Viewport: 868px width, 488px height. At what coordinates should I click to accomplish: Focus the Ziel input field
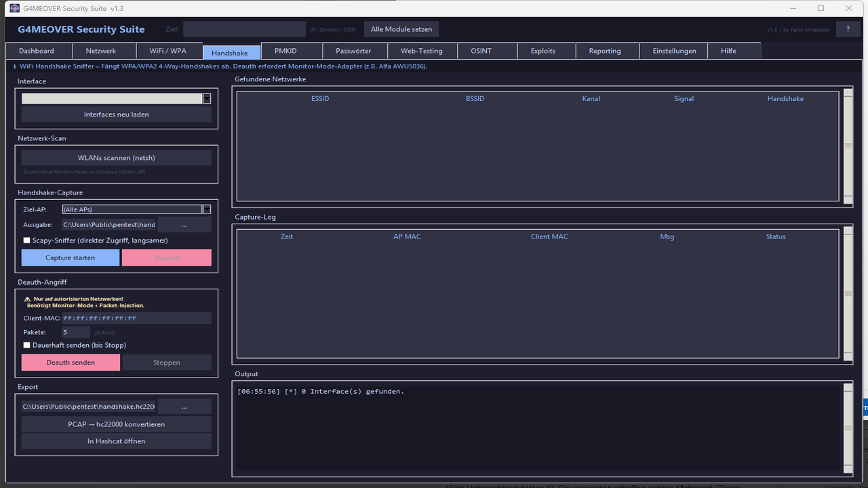[245, 29]
